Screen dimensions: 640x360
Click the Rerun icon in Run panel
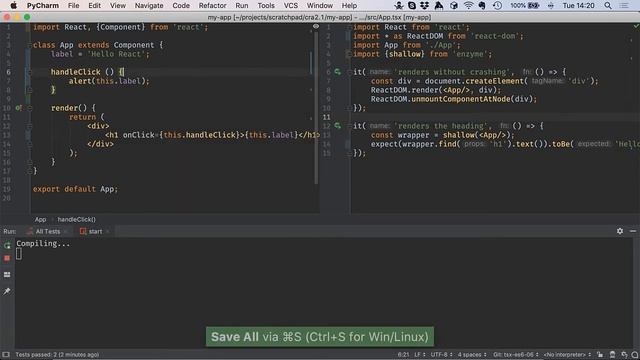point(7,245)
